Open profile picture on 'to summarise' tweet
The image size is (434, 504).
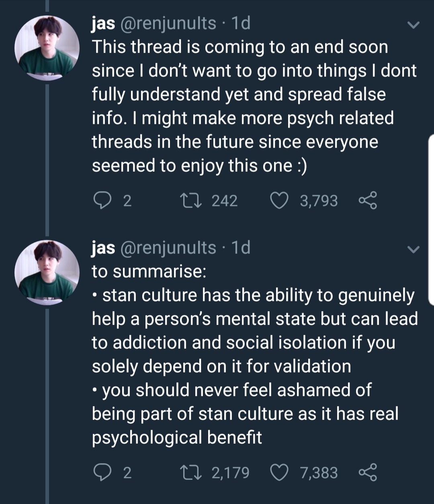(x=47, y=272)
